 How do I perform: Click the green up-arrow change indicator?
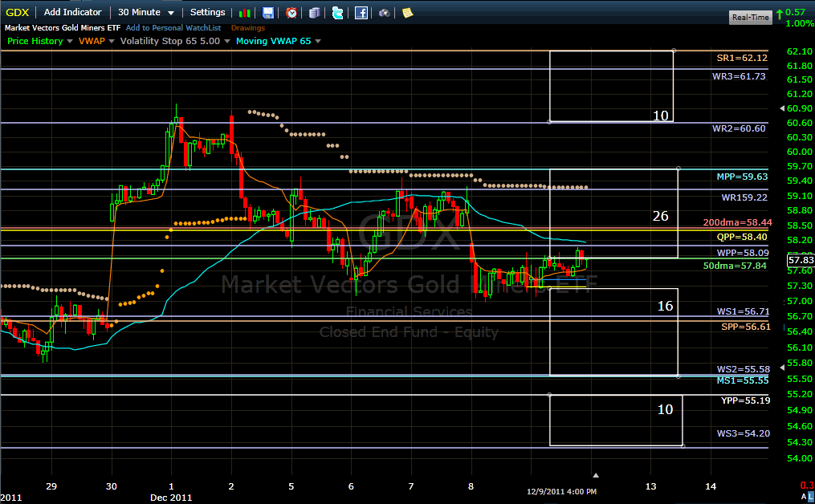click(780, 14)
